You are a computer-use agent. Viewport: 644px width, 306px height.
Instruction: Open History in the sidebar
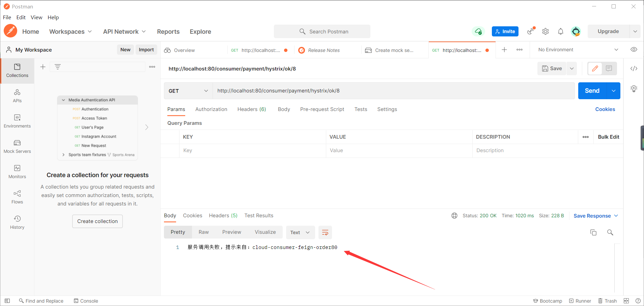point(17,223)
